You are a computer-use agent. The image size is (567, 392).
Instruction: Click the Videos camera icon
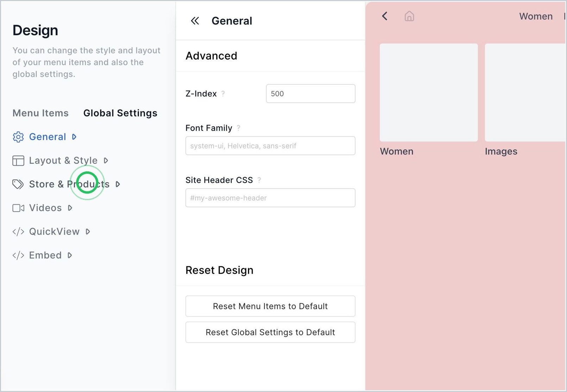pos(18,208)
